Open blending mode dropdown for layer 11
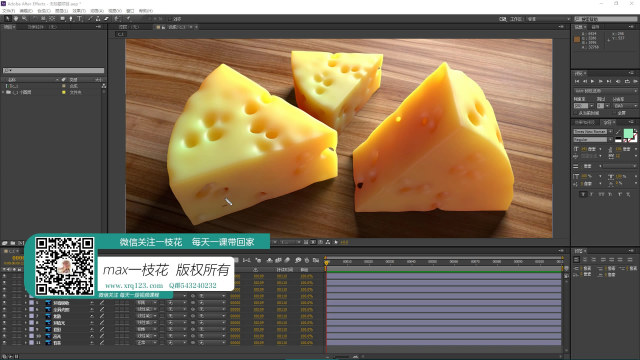Viewport: 640px width, 360px height. [147, 343]
